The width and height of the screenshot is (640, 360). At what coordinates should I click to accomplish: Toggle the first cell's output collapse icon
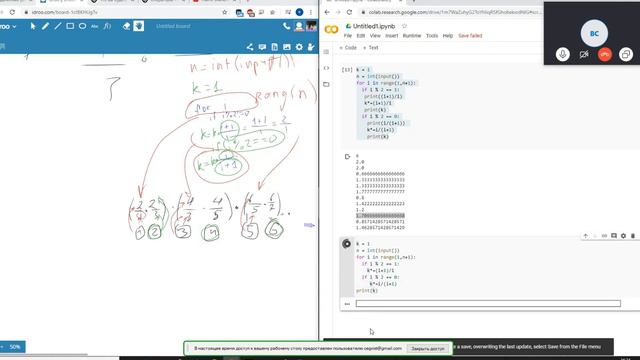coord(347,157)
